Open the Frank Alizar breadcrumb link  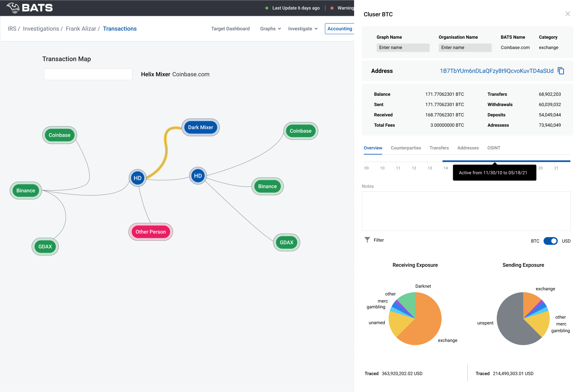click(x=81, y=29)
